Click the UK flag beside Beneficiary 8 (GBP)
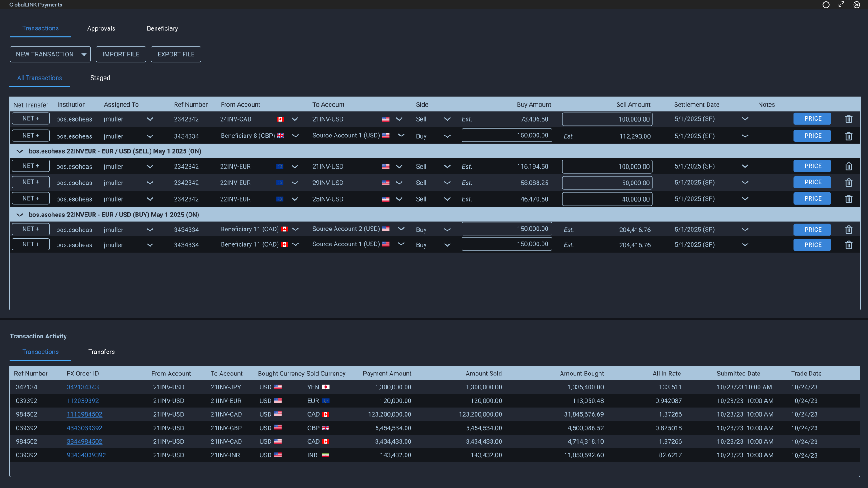Viewport: 868px width, 488px height. pos(280,136)
